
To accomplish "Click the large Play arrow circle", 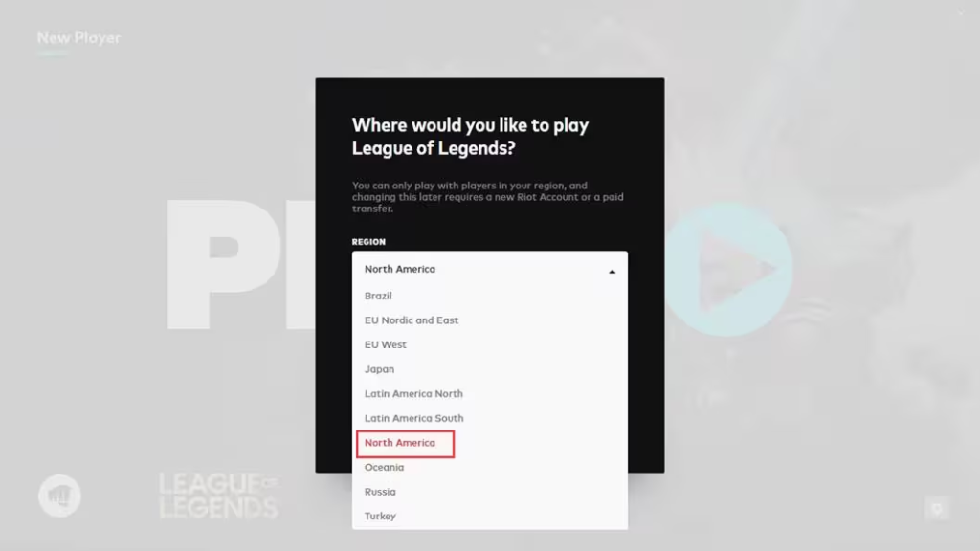I will click(x=727, y=269).
